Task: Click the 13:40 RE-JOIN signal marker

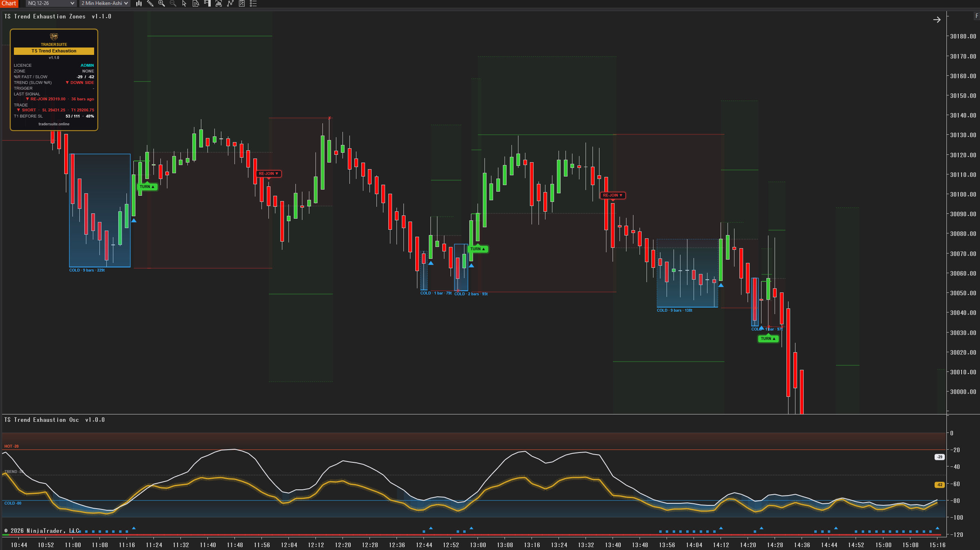Action: coord(613,195)
